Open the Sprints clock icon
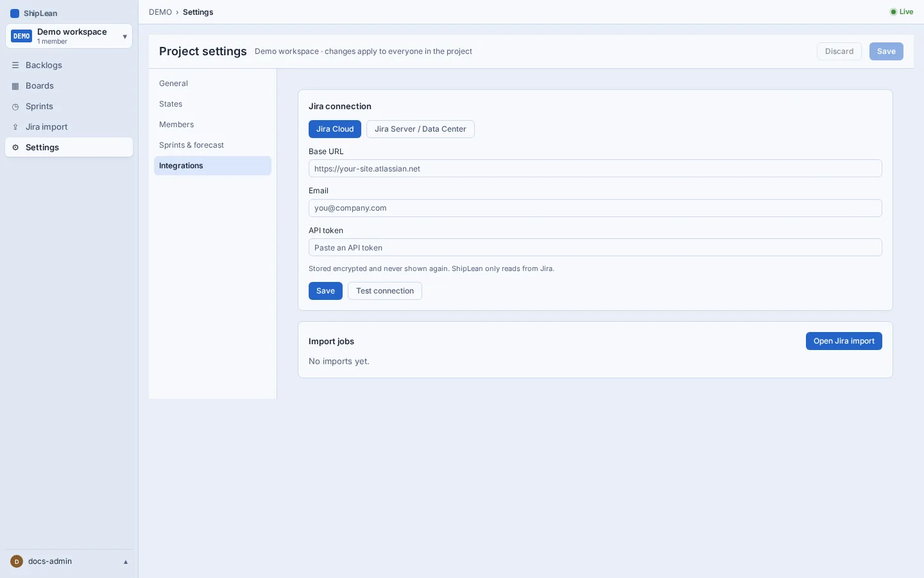This screenshot has width=924, height=578. click(15, 107)
